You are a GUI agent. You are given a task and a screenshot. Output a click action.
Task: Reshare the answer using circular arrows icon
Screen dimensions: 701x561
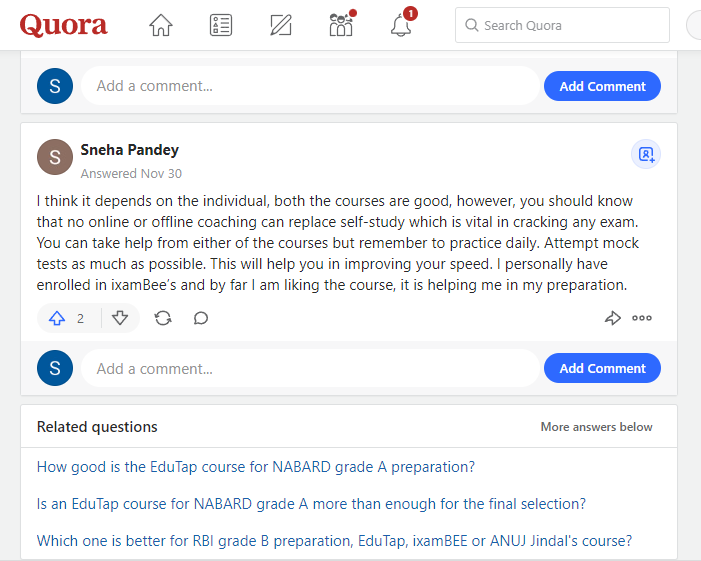[x=163, y=318]
